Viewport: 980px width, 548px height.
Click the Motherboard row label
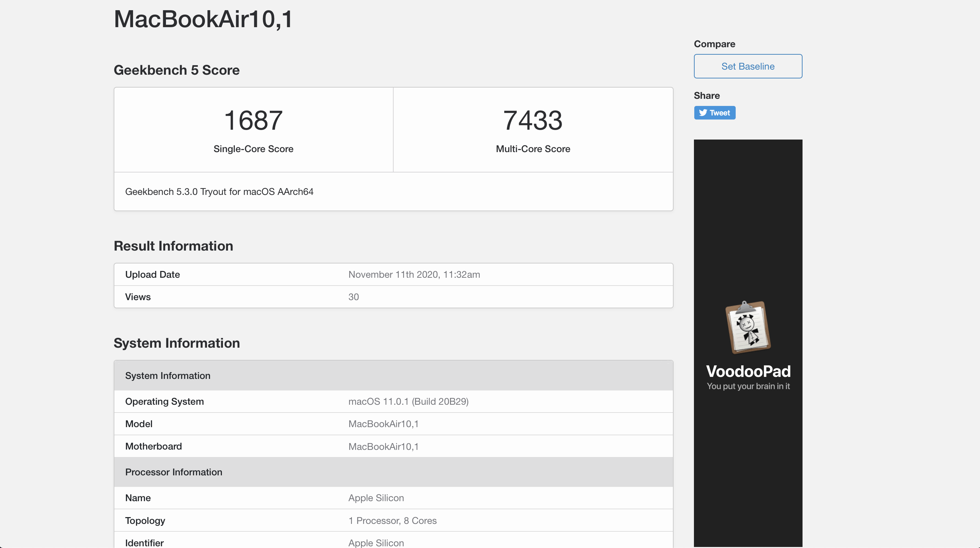(x=153, y=446)
